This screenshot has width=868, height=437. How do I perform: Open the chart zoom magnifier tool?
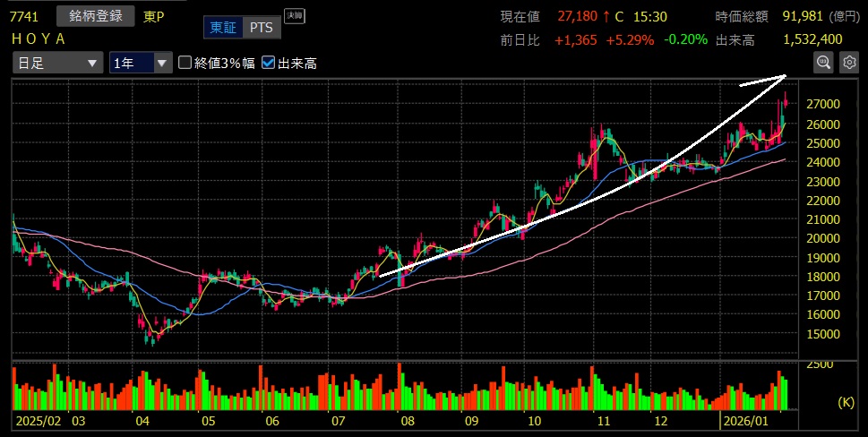tap(823, 62)
